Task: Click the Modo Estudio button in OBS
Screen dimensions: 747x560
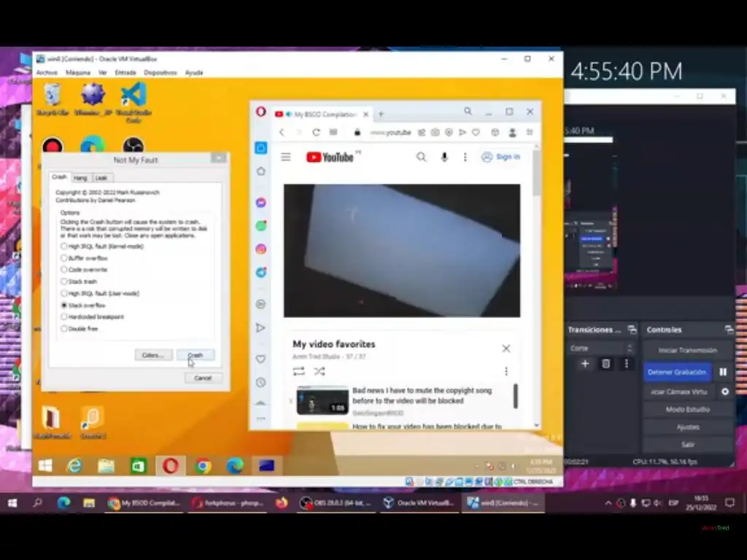Action: (687, 409)
